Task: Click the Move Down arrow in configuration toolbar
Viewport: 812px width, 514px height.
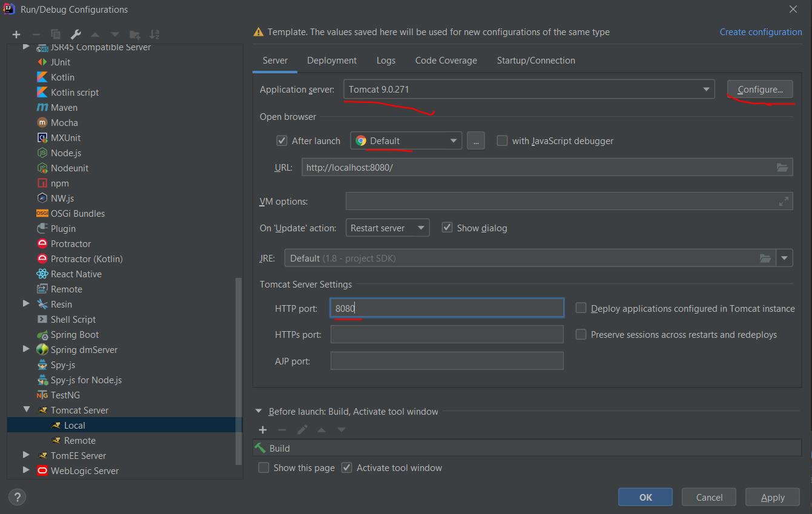Action: (115, 35)
